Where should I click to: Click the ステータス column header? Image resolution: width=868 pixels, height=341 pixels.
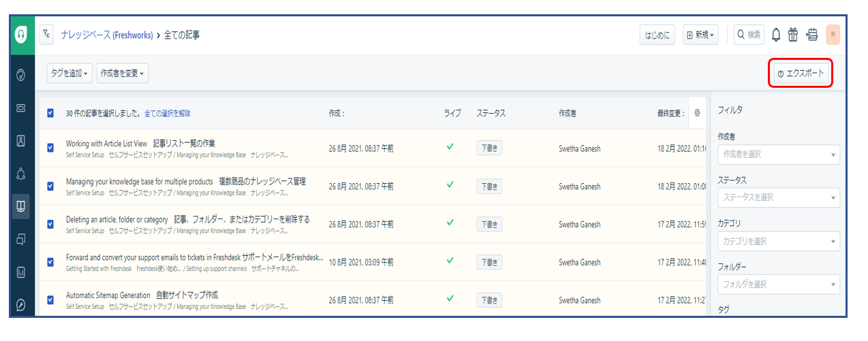click(491, 114)
